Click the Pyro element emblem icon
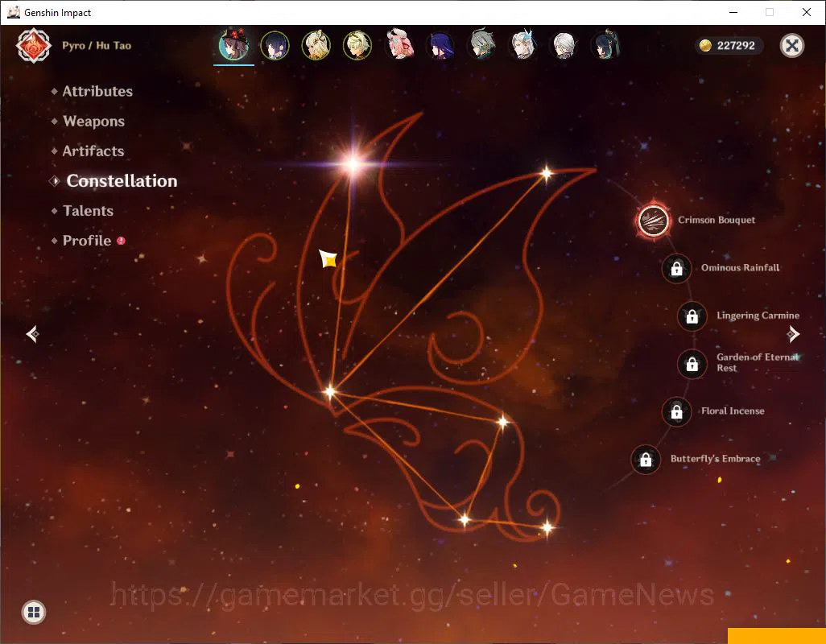 (x=34, y=46)
